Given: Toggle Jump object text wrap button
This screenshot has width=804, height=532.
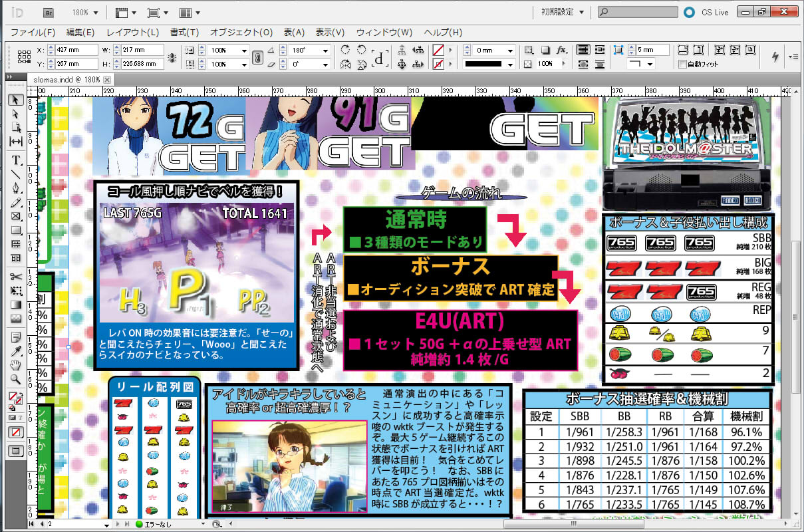Looking at the screenshot, I should [600, 65].
